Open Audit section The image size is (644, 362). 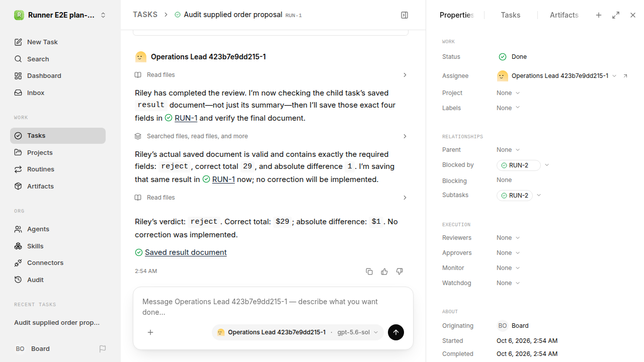(x=58, y=280)
